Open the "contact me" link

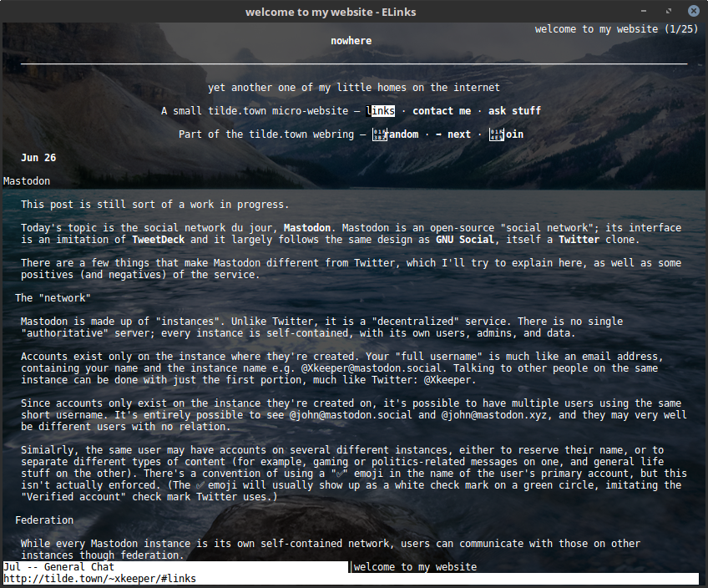[x=442, y=111]
